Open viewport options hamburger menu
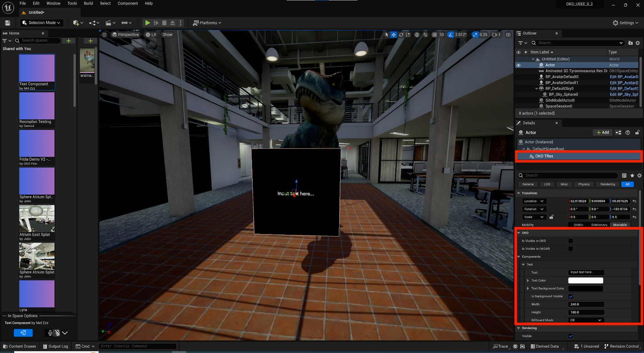The image size is (644, 353). coord(104,35)
